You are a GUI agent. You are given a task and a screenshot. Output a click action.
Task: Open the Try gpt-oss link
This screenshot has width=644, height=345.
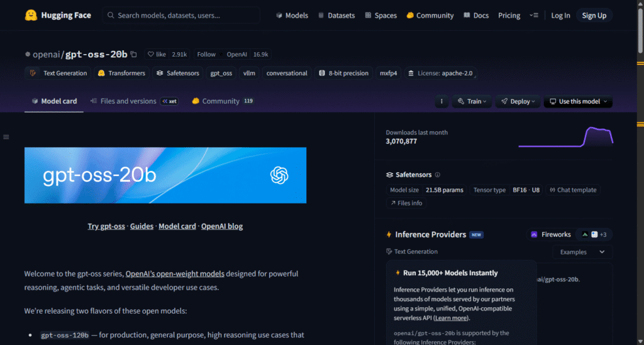106,226
